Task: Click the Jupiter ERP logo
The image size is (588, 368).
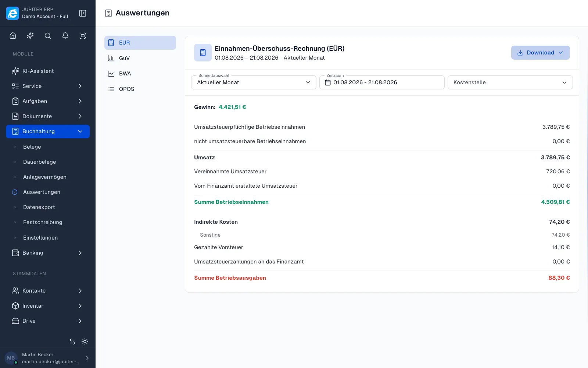Action: pyautogui.click(x=12, y=13)
